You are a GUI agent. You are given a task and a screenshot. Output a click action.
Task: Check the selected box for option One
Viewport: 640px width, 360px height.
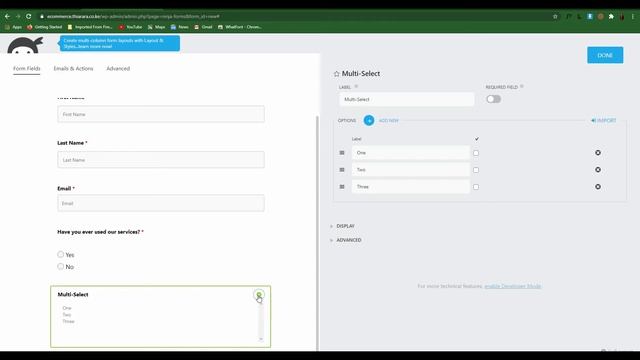pos(476,153)
